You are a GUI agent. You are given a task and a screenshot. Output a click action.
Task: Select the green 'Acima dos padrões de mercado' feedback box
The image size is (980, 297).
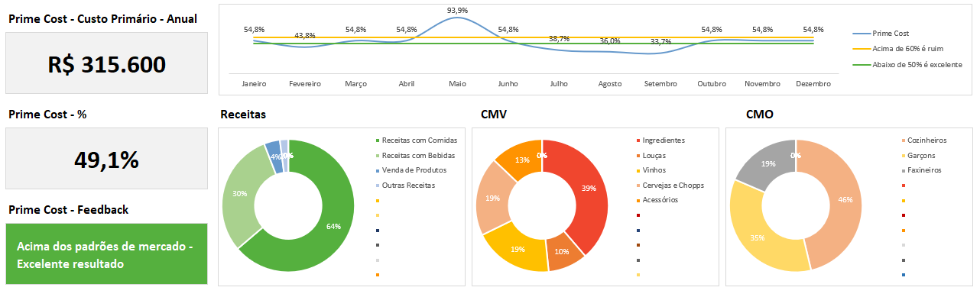pos(106,253)
